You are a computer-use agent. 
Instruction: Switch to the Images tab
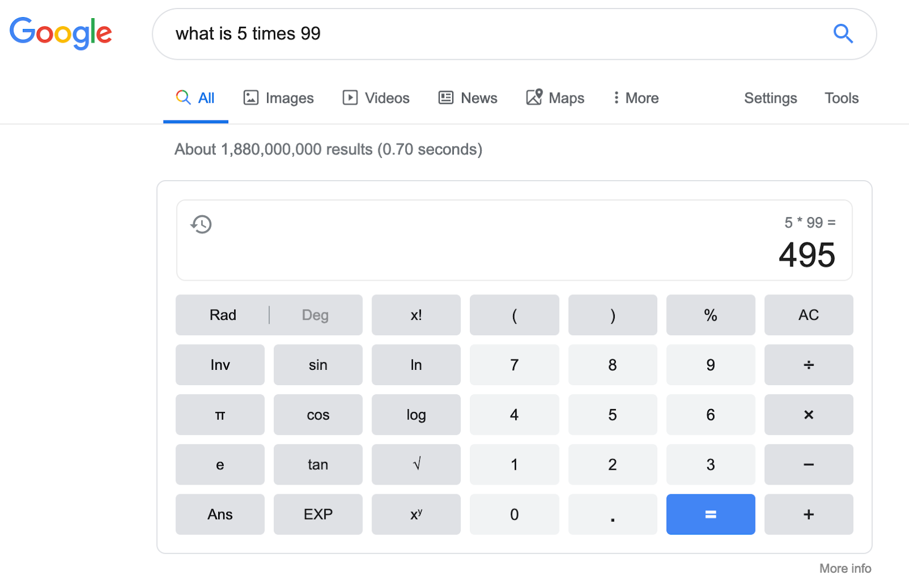279,98
